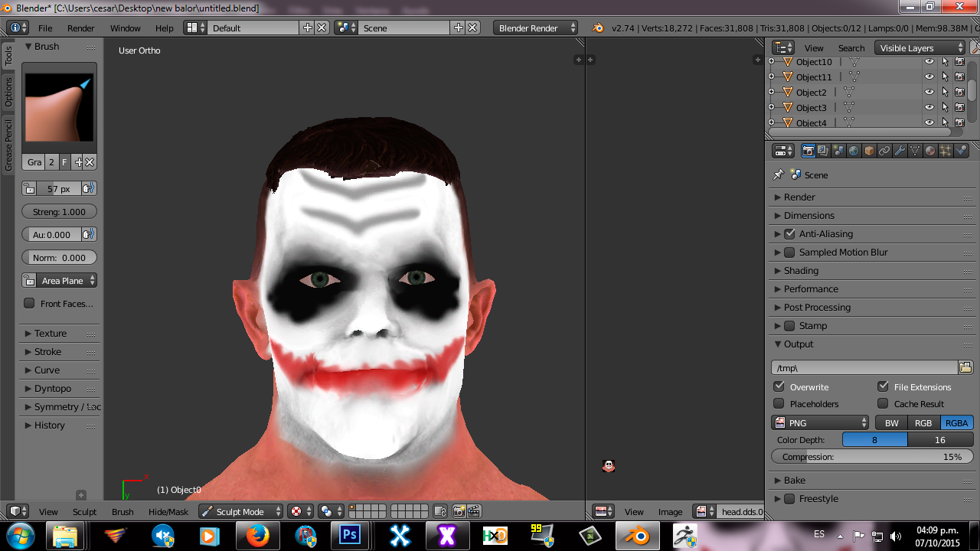Open the Blender Render engine dropdown

pos(536,28)
